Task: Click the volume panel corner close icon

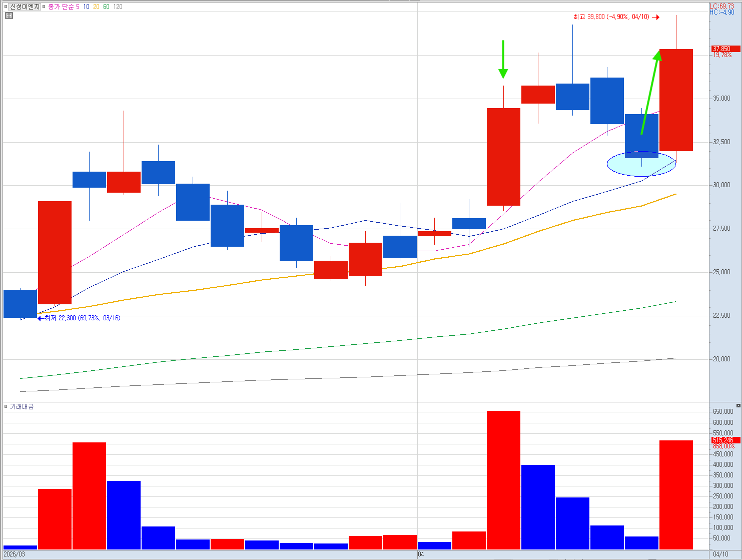Action: click(x=738, y=405)
